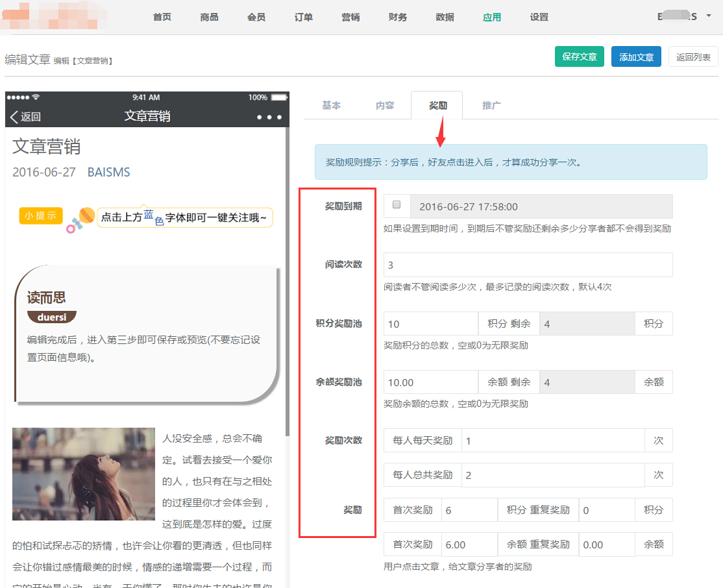723x588 pixels.
Task: Tap the three-dot menu in phone header
Action: coord(269,117)
